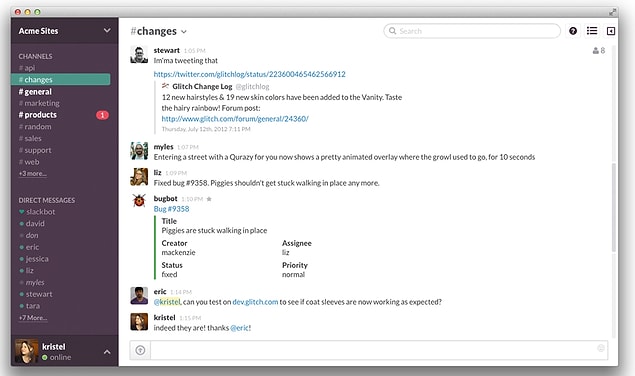Expand the Acme Sites team menu
Viewport: 635px width, 376px height.
pyautogui.click(x=107, y=30)
